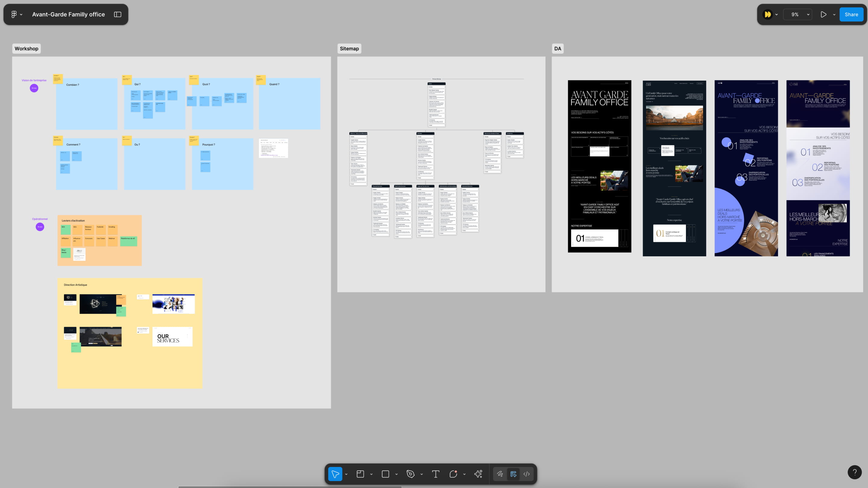The width and height of the screenshot is (868, 488).
Task: Select the Sitemap section label
Action: coord(349,48)
